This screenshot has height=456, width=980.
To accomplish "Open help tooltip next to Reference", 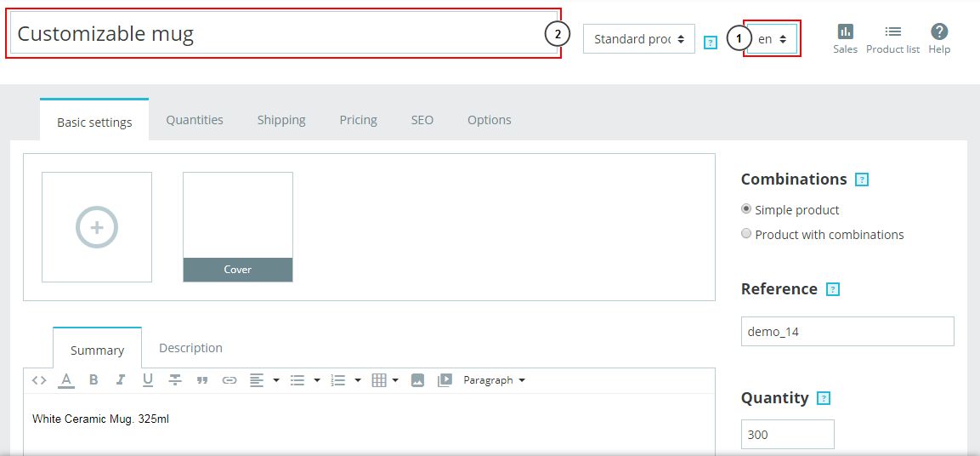I will point(833,289).
